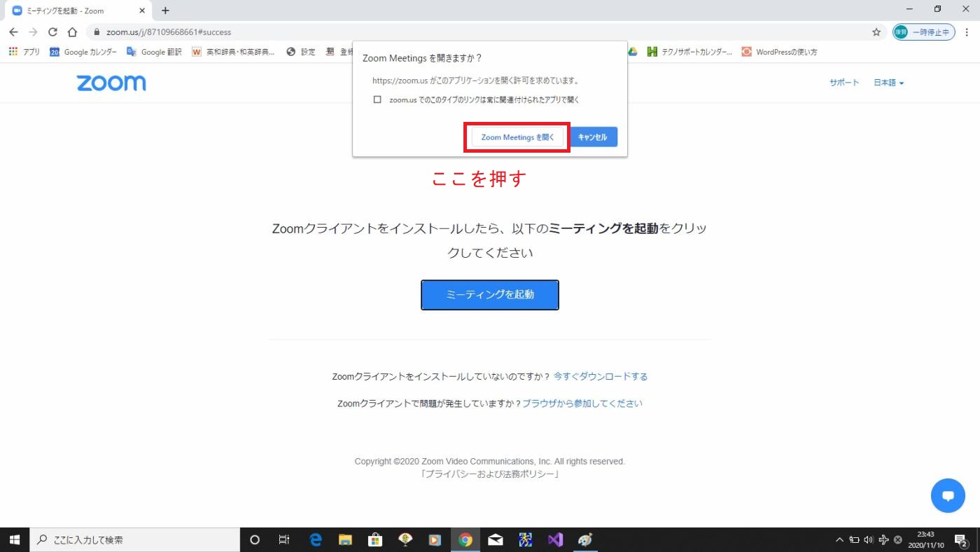
Task: Click the Zoom logo in page header
Action: [111, 83]
